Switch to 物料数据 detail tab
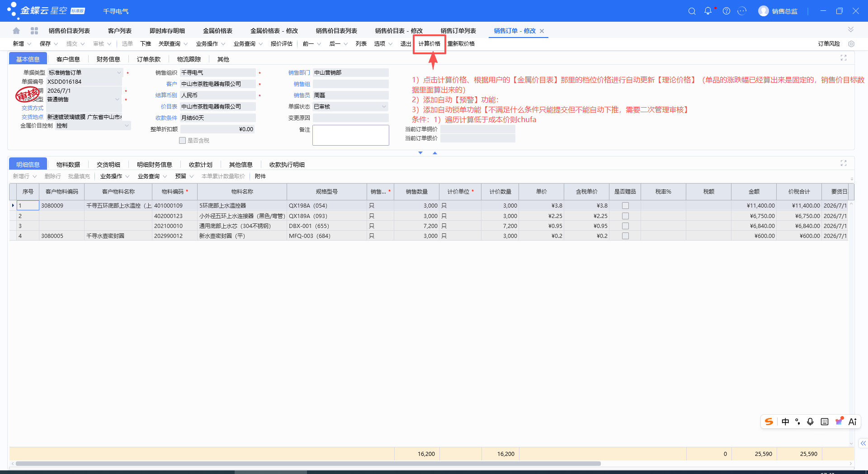The height and width of the screenshot is (474, 868). click(68, 165)
